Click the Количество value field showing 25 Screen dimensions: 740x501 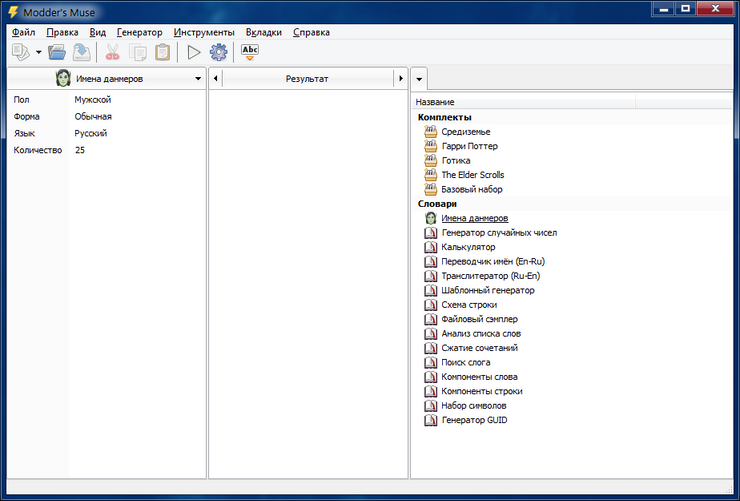click(x=80, y=150)
